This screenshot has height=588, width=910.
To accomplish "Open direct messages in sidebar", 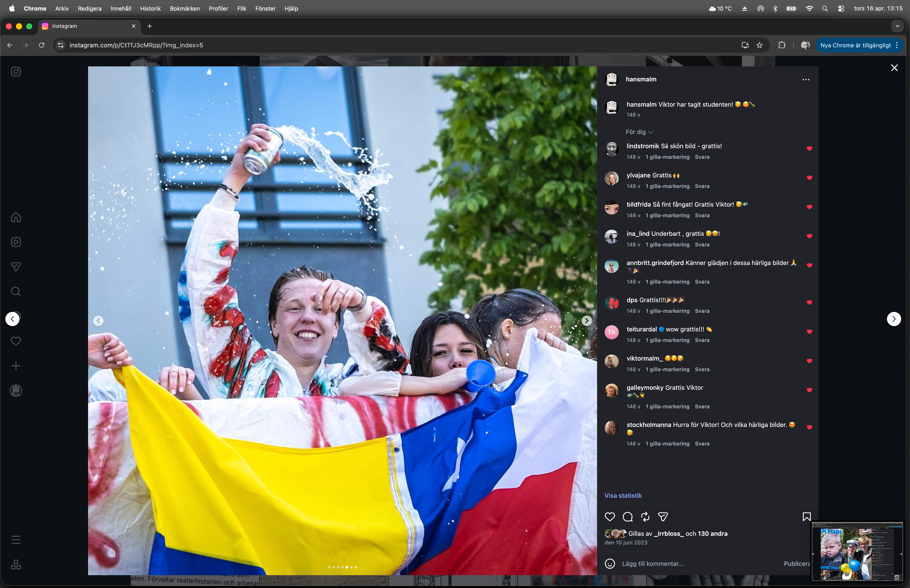I will click(x=16, y=267).
